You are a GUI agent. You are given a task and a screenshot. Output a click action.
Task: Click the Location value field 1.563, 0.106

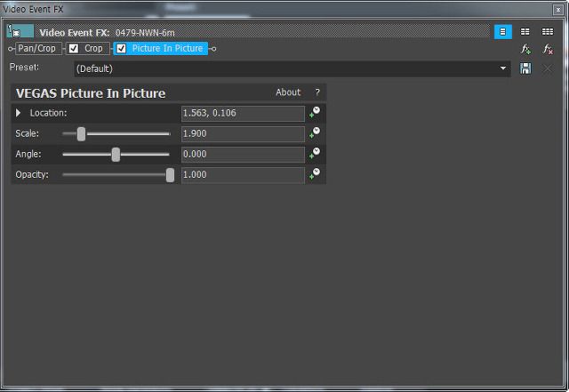[x=243, y=114]
